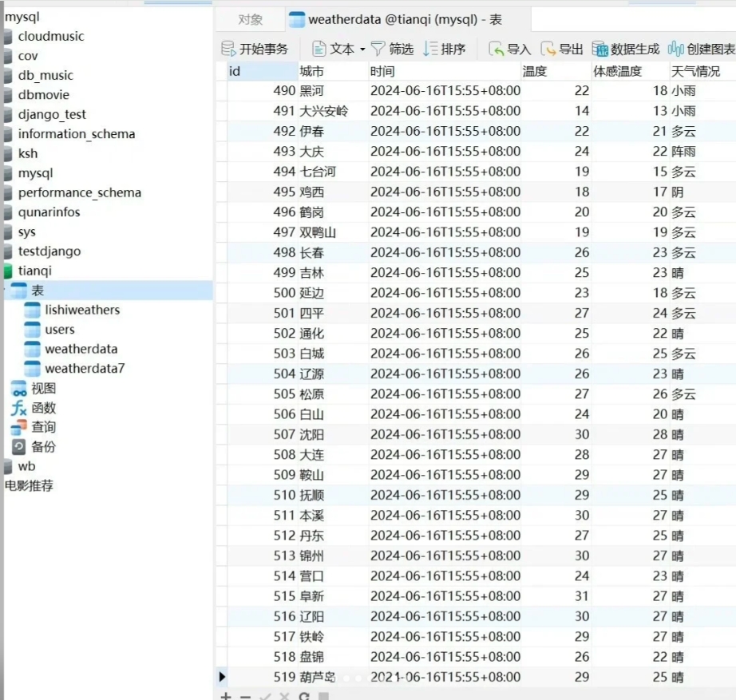This screenshot has height=700, width=736.
Task: Click the lishiweathers table icon
Action: click(32, 310)
